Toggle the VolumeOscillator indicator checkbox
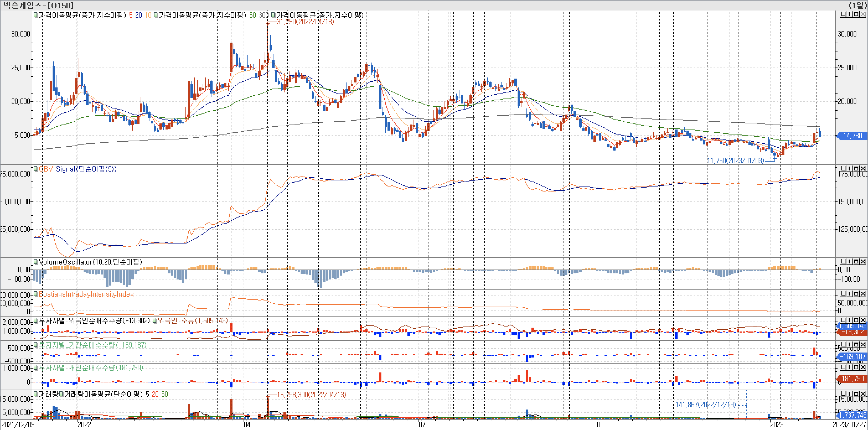The height and width of the screenshot is (430, 868). 36,262
